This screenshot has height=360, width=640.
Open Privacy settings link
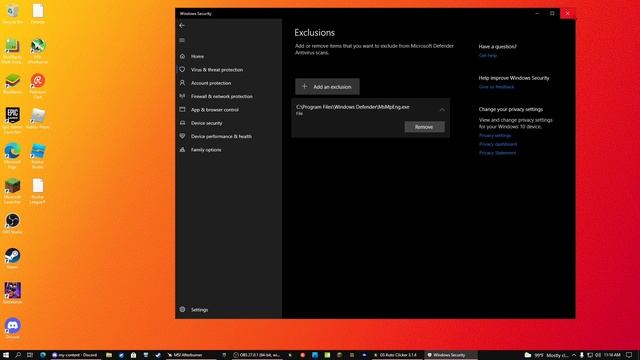coord(495,136)
